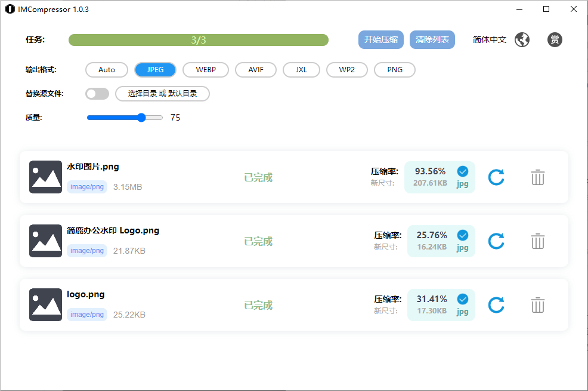The image size is (588, 391).
Task: Click 开始压缩 start compression button
Action: pos(381,40)
